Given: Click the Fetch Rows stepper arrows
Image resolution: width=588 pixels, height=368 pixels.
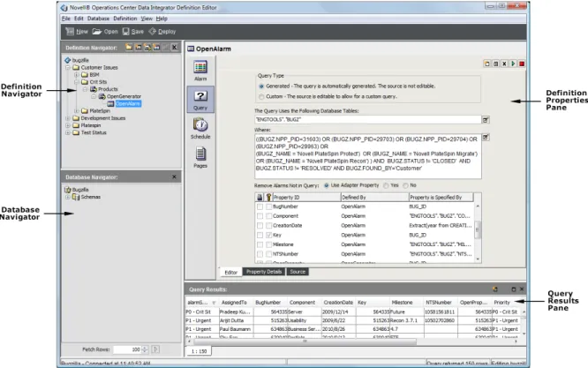Looking at the screenshot, I should pos(145,349).
